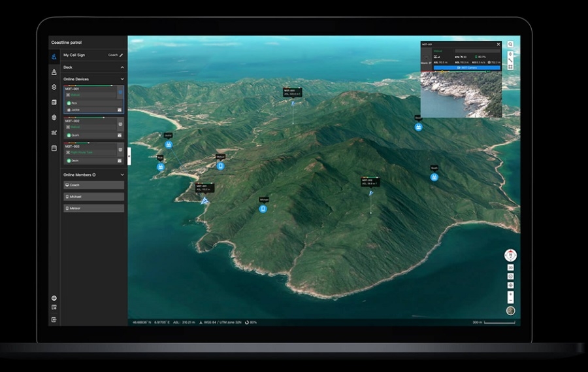Select the pin point annotation tool
The width and height of the screenshot is (588, 372).
pyautogui.click(x=510, y=54)
